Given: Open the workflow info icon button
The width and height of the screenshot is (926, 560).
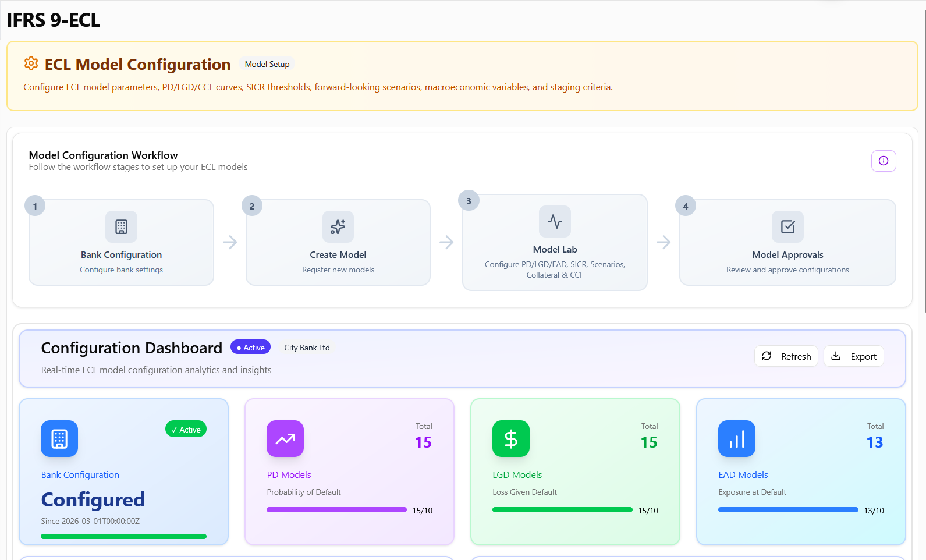Looking at the screenshot, I should (883, 161).
